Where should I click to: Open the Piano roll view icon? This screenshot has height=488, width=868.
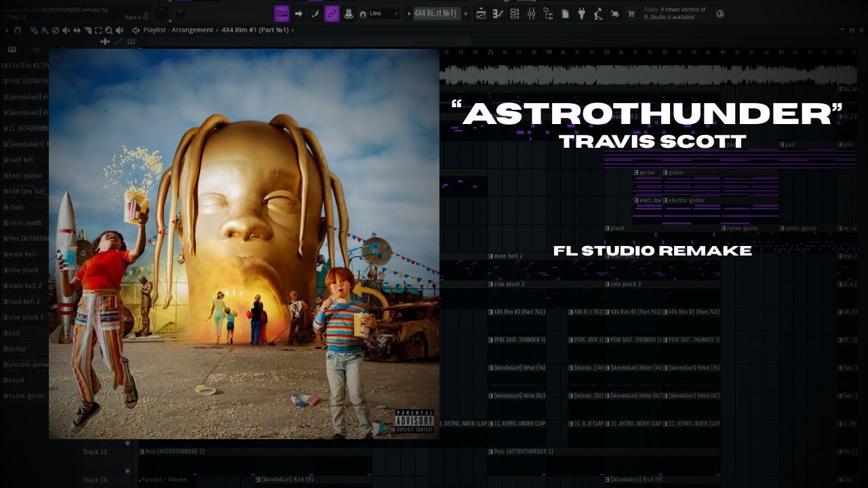(498, 14)
